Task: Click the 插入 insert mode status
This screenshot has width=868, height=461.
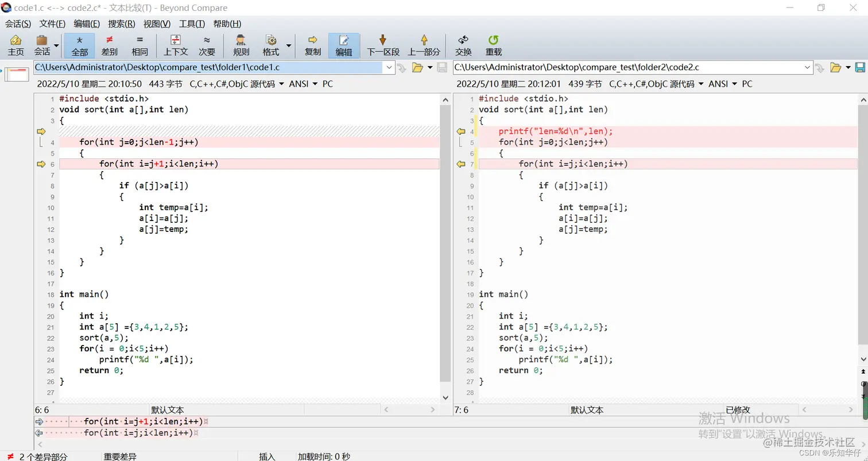Action: click(x=267, y=457)
